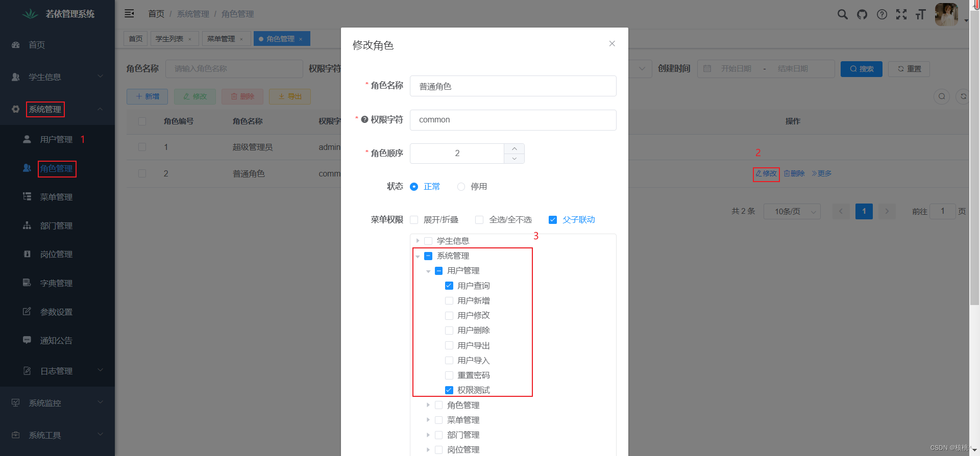Close the 修改角色 dialog
The height and width of the screenshot is (456, 980).
click(x=612, y=44)
